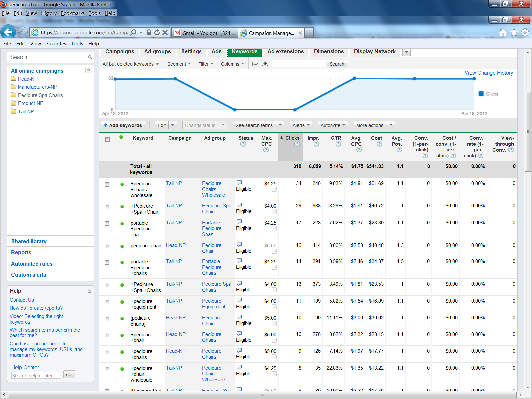
Task: Toggle the graph display icon
Action: pos(255,64)
